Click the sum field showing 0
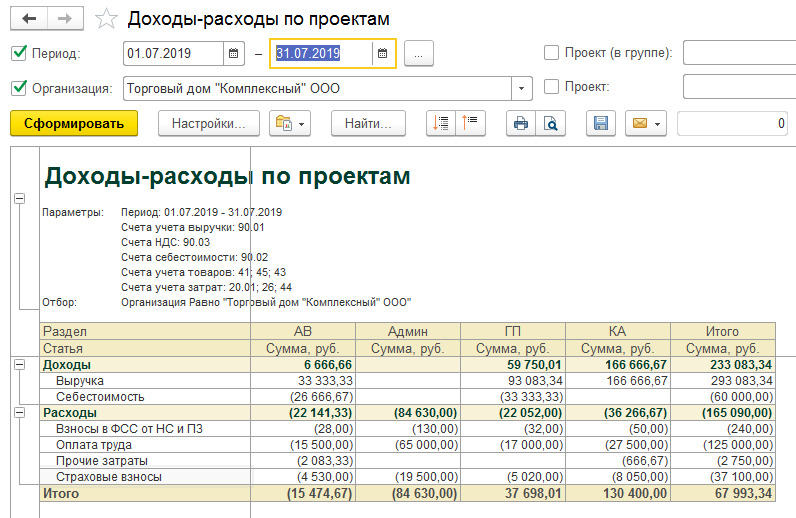 pyautogui.click(x=733, y=123)
